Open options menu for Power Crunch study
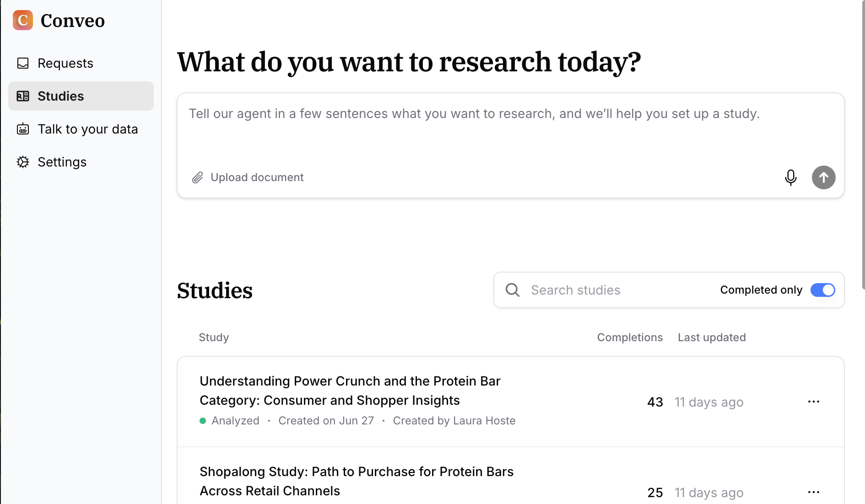The width and height of the screenshot is (865, 504). (x=813, y=402)
